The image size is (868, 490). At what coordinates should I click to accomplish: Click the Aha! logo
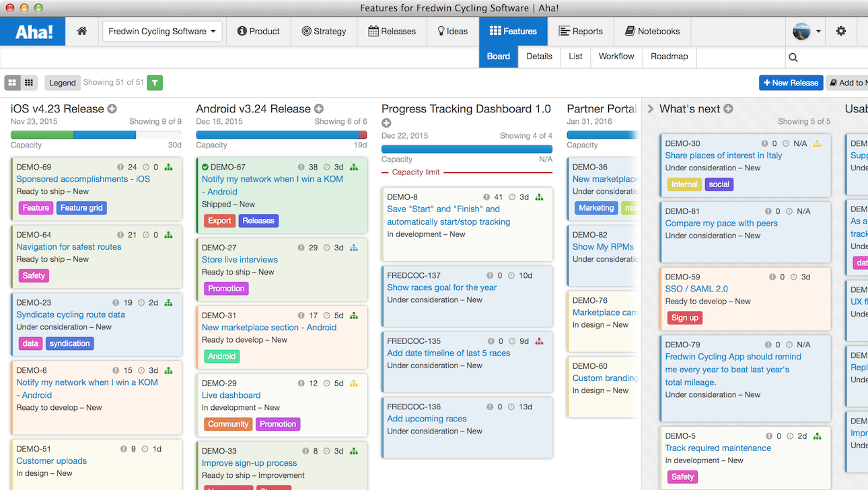coord(32,31)
